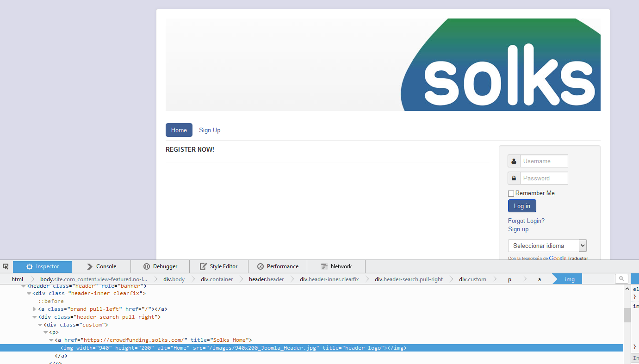The width and height of the screenshot is (639, 364).
Task: Select the a breadcrumb
Action: coord(539,279)
